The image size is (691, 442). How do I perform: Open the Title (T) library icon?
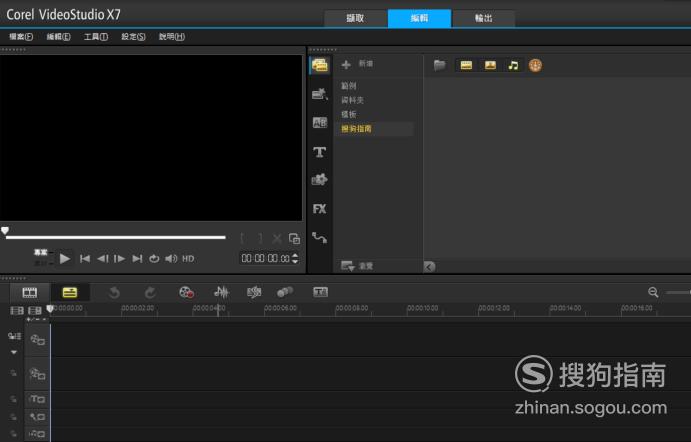coord(319,152)
